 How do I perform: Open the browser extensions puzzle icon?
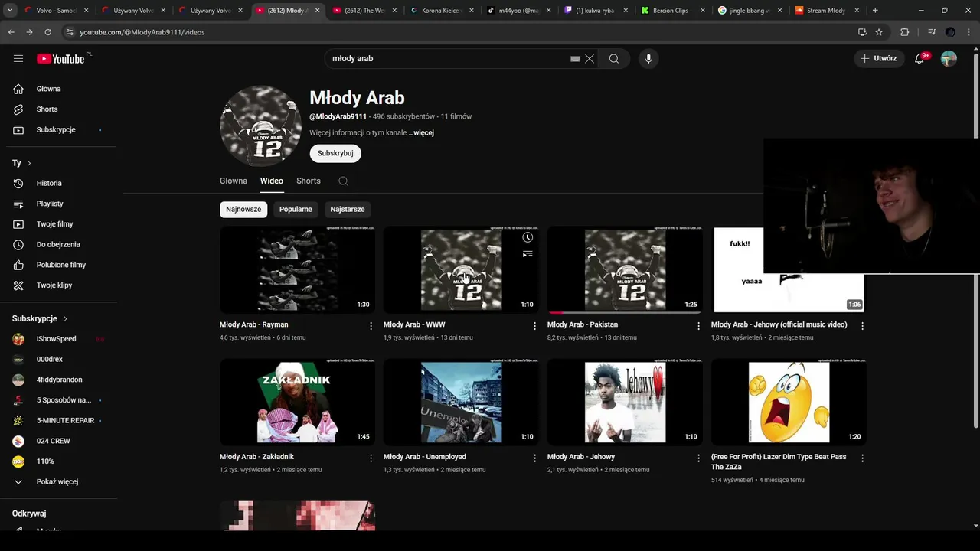(x=905, y=32)
